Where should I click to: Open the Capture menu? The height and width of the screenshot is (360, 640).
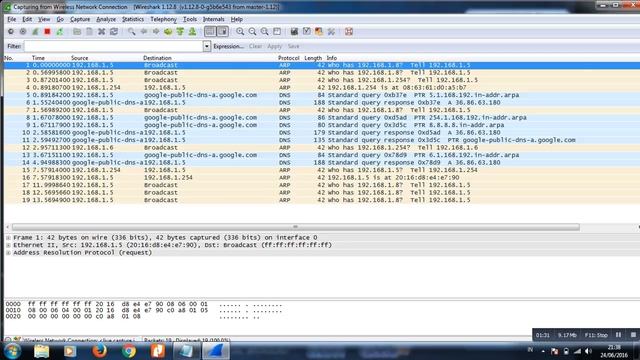(80, 19)
